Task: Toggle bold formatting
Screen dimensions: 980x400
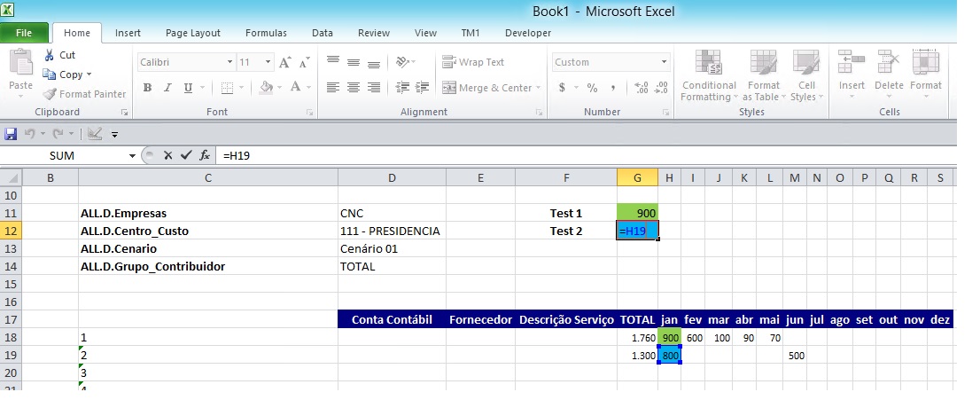Action: pos(147,88)
